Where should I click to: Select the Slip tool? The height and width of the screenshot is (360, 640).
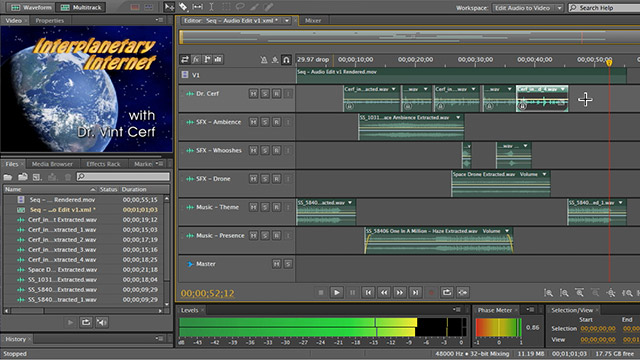(197, 7)
